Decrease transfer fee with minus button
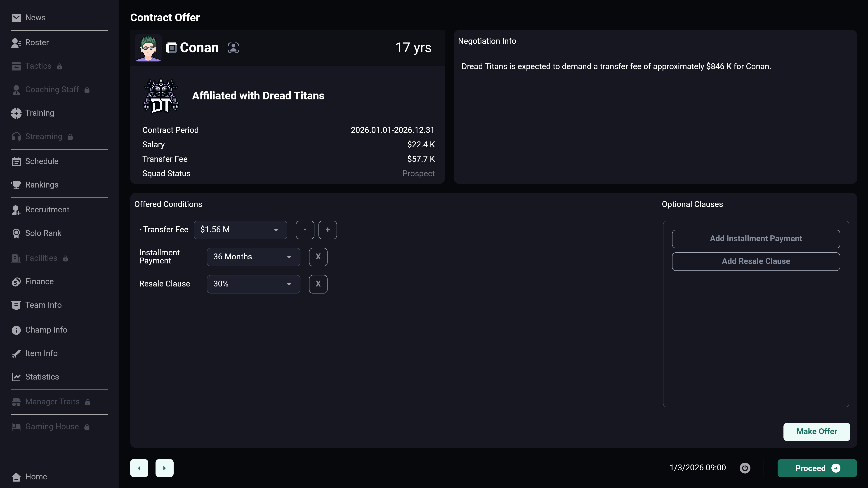 point(305,230)
